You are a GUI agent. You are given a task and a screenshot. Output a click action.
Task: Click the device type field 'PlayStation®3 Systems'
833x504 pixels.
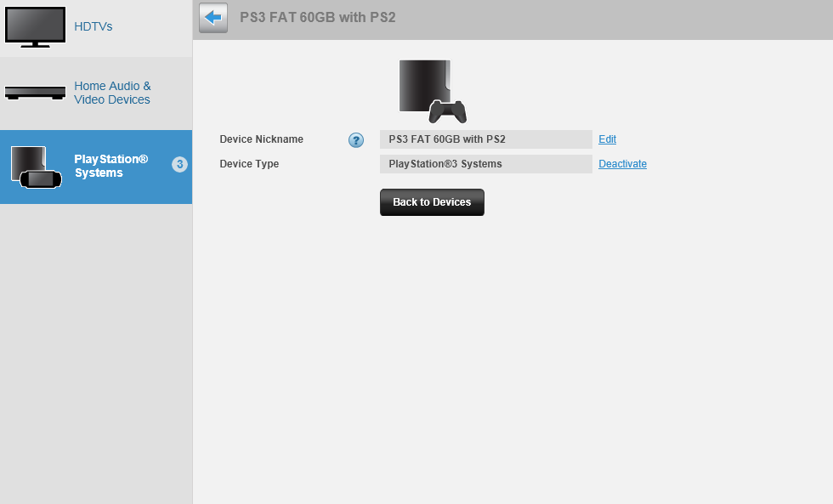[x=486, y=164]
